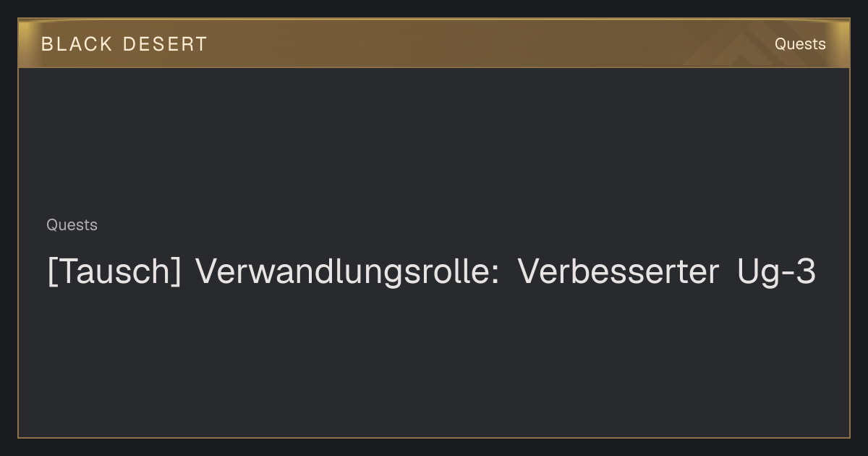Click the word DESERT in the logo

165,44
